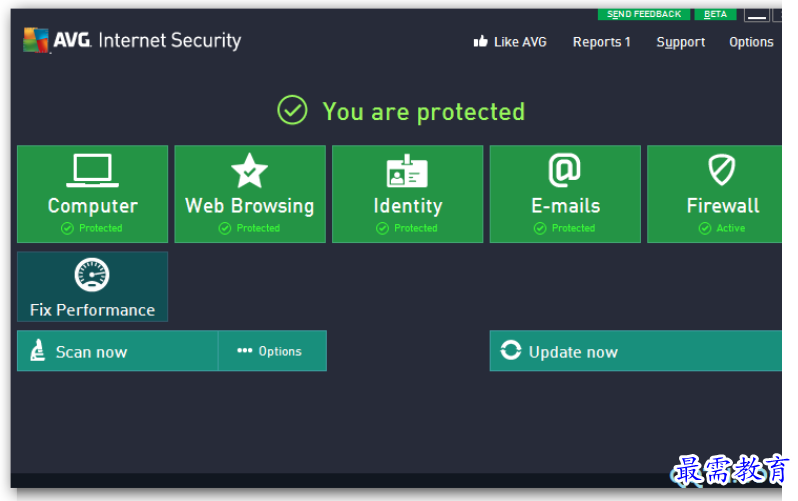Click Web Browsing's Protected checkmark icon

click(x=225, y=229)
